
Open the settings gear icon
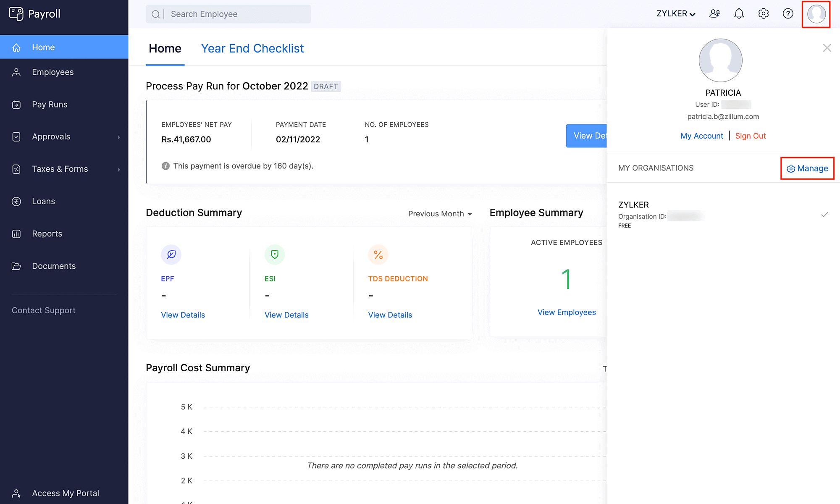pos(763,14)
